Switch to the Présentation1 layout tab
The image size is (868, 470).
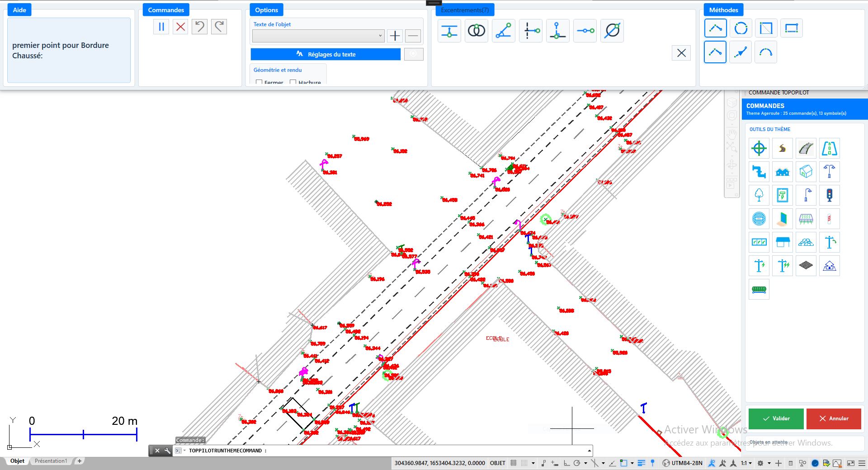click(x=51, y=461)
